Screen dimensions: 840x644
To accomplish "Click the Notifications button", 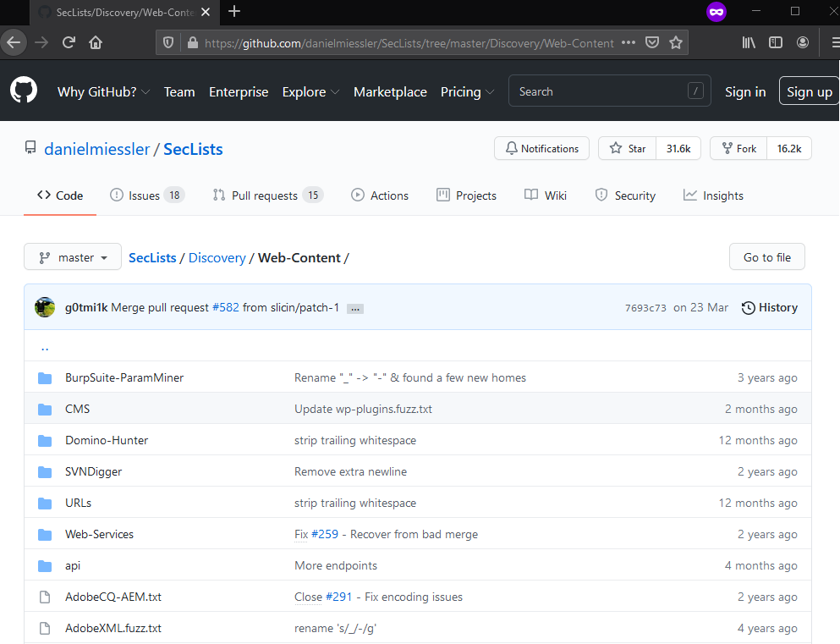I will coord(541,148).
